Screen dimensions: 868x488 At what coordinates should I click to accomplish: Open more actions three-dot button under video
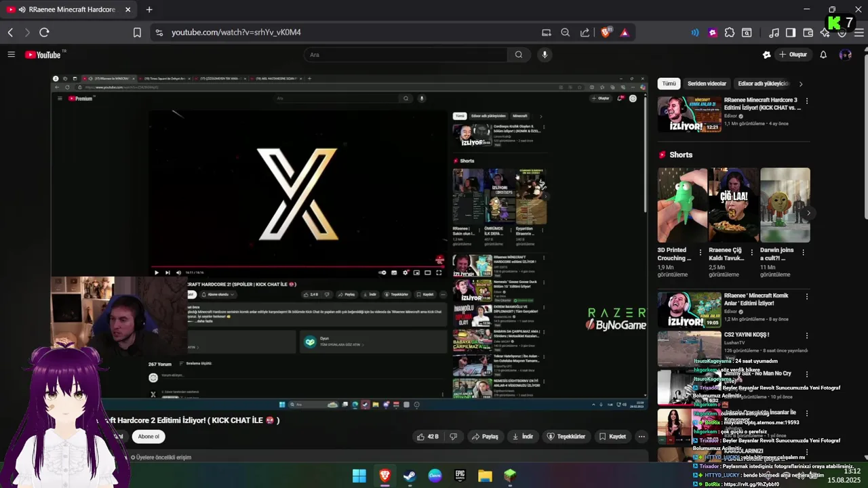pyautogui.click(x=642, y=436)
